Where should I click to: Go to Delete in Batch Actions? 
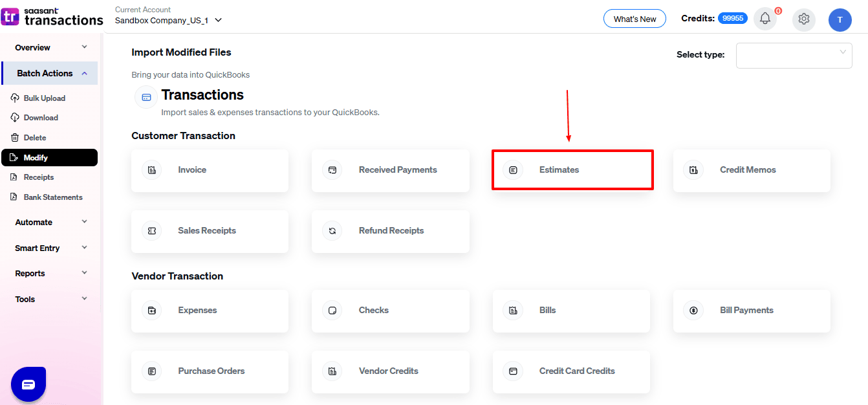(x=35, y=138)
